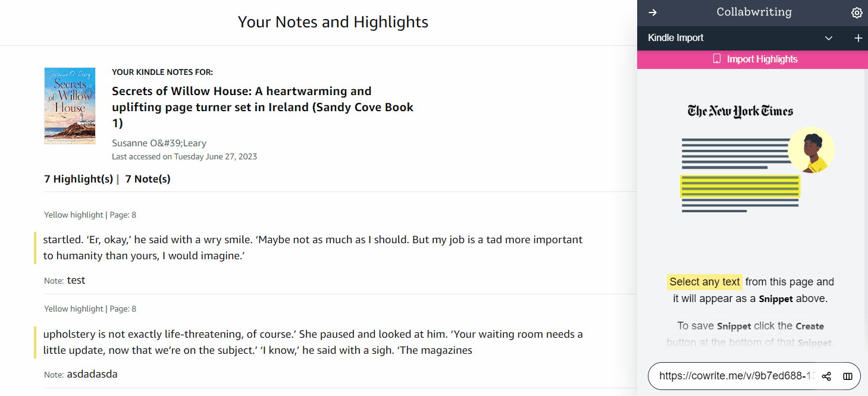The height and width of the screenshot is (396, 868).
Task: Click the share icon in the link bar
Action: (826, 376)
